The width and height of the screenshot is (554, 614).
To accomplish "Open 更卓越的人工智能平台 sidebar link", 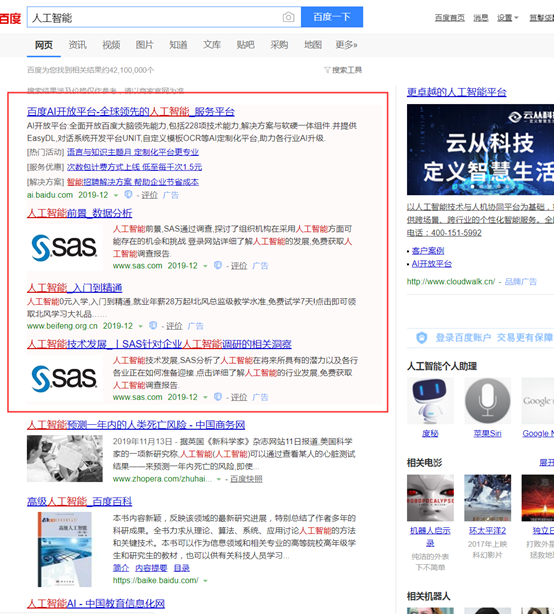I will click(457, 92).
